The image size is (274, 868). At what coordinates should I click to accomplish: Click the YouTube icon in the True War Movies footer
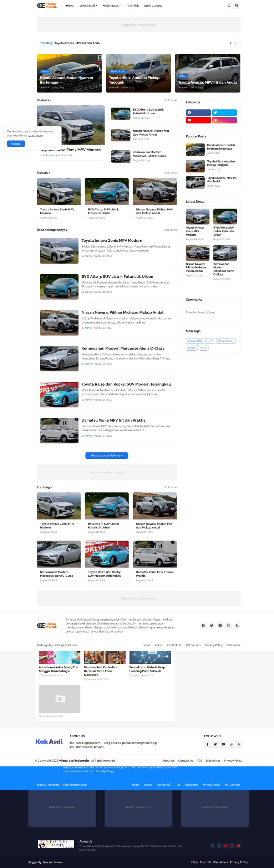click(225, 846)
